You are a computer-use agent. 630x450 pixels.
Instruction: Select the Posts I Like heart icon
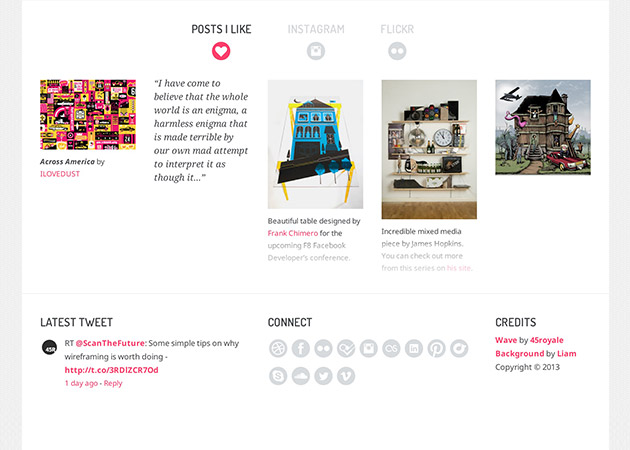(221, 50)
